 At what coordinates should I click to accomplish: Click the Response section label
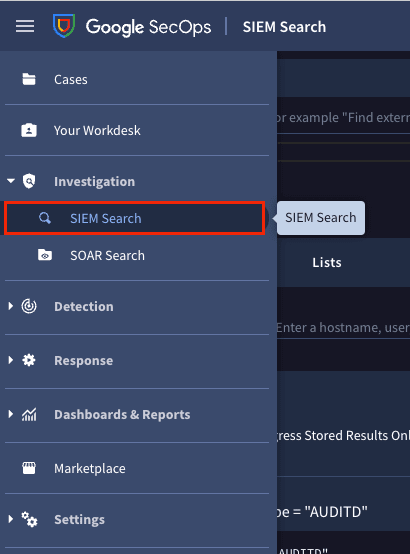(83, 360)
